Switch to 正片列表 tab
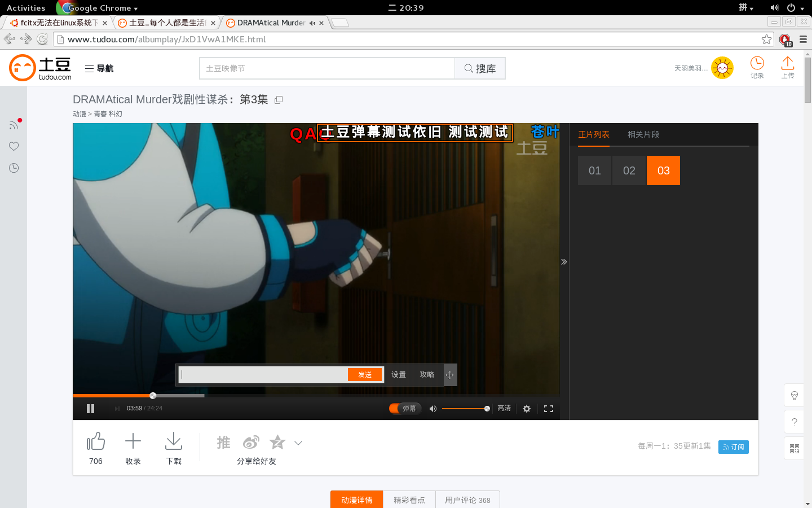This screenshot has width=812, height=508. tap(594, 134)
